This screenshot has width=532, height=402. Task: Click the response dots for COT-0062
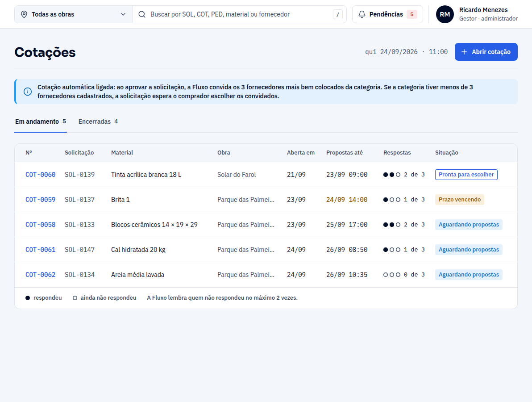coord(391,275)
